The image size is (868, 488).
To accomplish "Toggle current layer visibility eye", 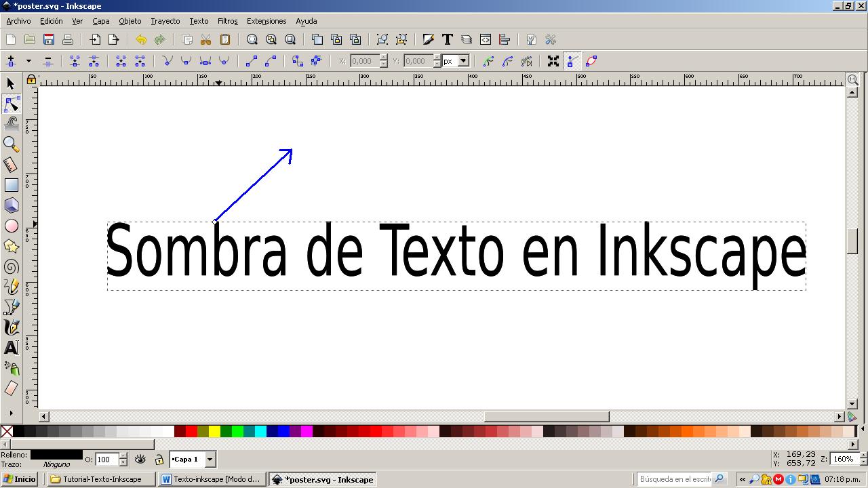I will [140, 460].
